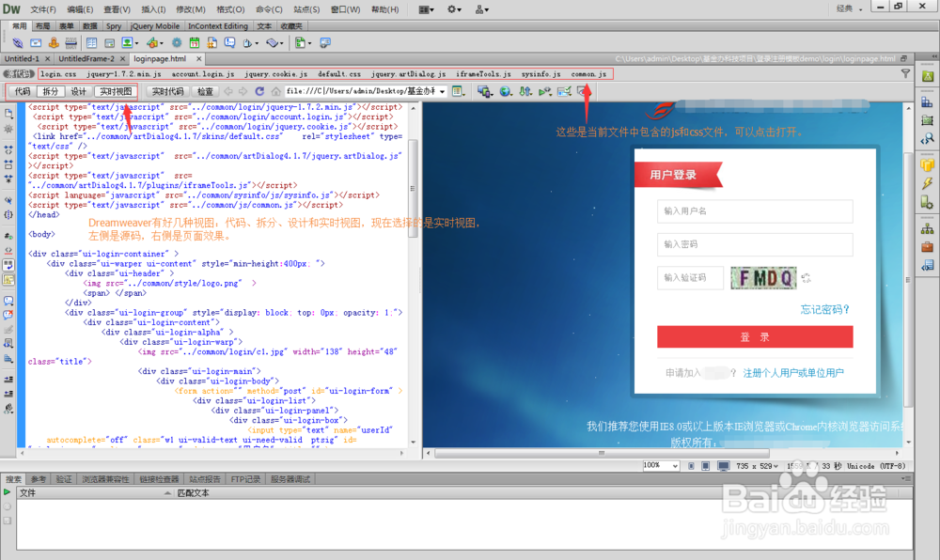Click the filter icon beside related files
This screenshot has height=560, width=940.
pyautogui.click(x=905, y=73)
